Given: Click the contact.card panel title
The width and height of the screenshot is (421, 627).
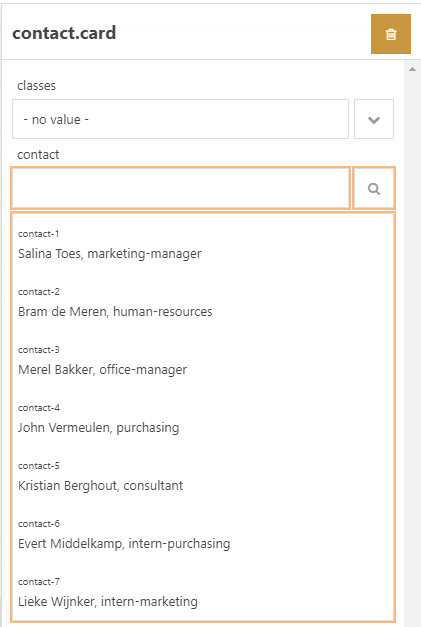Looking at the screenshot, I should point(64,33).
